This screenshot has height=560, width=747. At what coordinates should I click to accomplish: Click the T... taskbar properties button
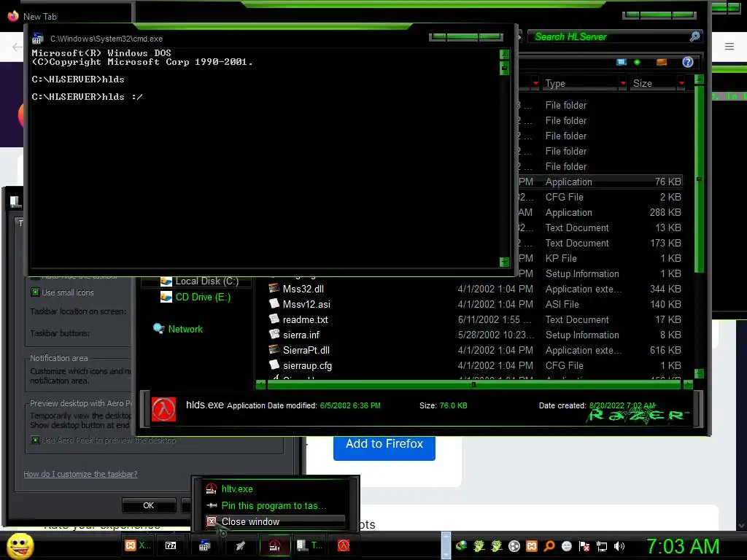click(x=309, y=545)
